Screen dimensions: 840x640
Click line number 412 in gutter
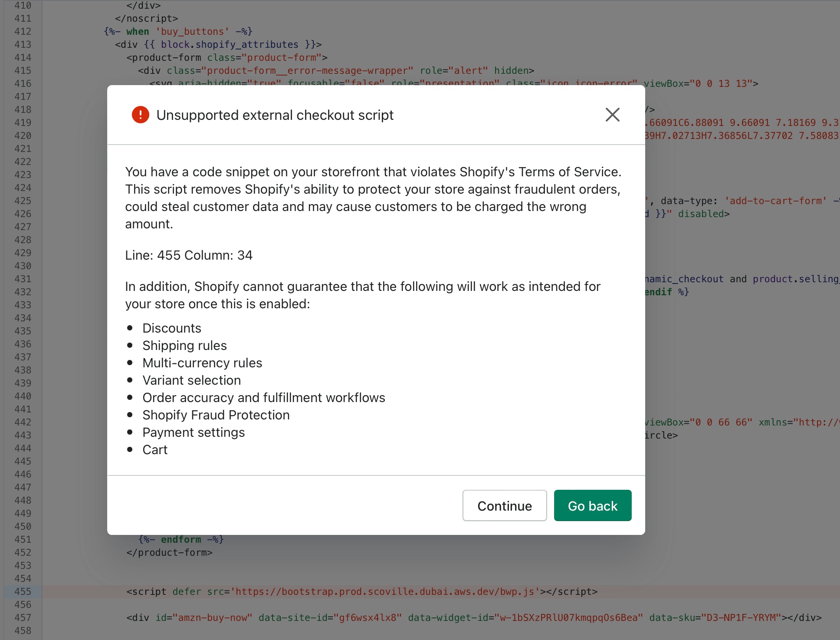point(23,31)
